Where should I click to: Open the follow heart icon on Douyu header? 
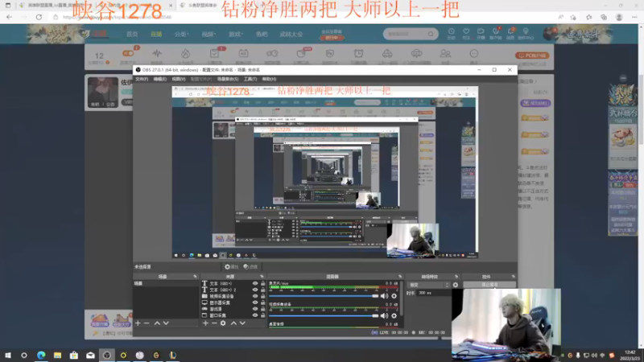(466, 31)
